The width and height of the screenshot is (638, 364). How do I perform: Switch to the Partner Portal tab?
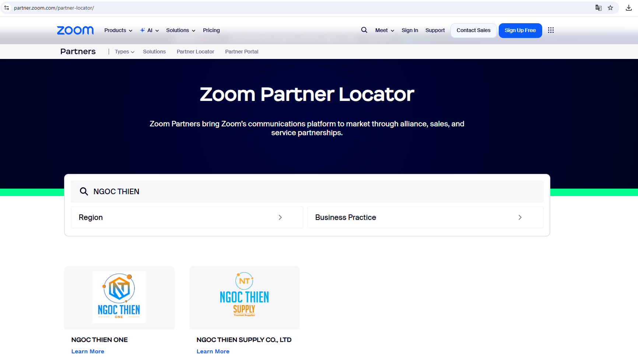tap(242, 52)
